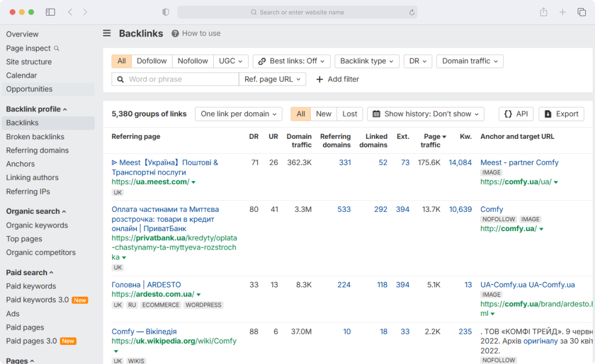
Task: Open Site structure in the sidebar
Action: point(29,62)
